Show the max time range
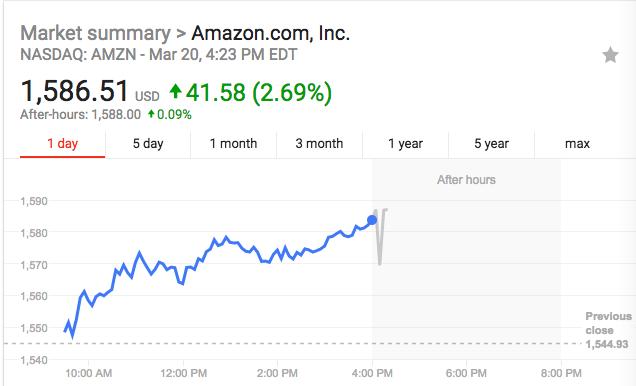Viewport: 636px width, 386px height. [578, 144]
